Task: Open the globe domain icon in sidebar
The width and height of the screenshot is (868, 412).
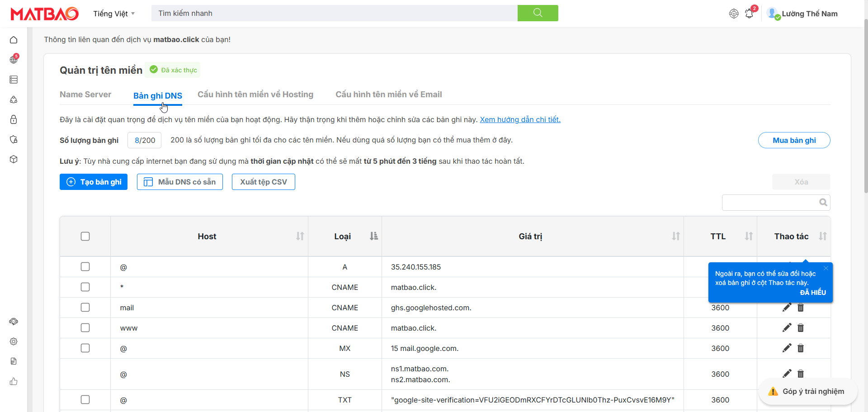Action: tap(14, 60)
